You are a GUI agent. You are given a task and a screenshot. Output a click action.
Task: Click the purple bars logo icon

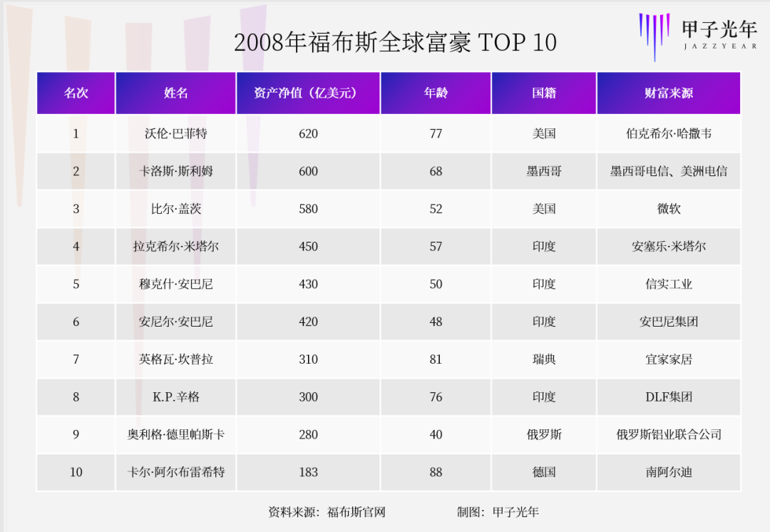coord(654,37)
